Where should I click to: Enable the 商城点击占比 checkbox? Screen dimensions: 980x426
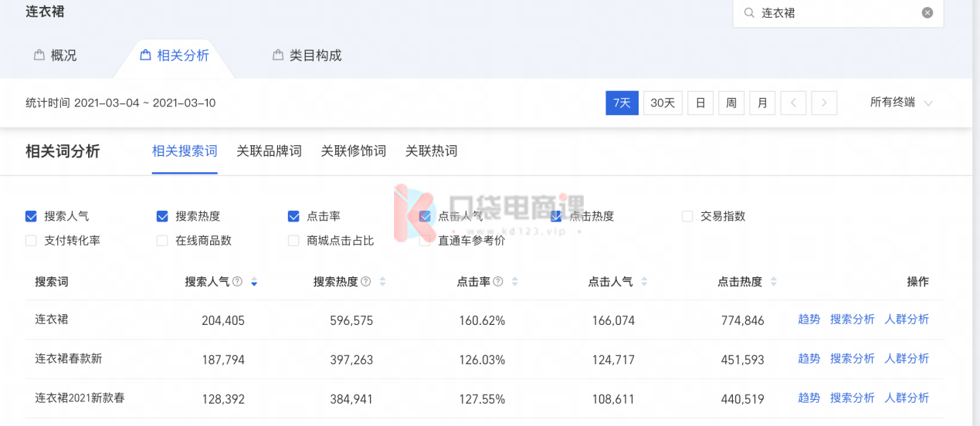(x=293, y=241)
